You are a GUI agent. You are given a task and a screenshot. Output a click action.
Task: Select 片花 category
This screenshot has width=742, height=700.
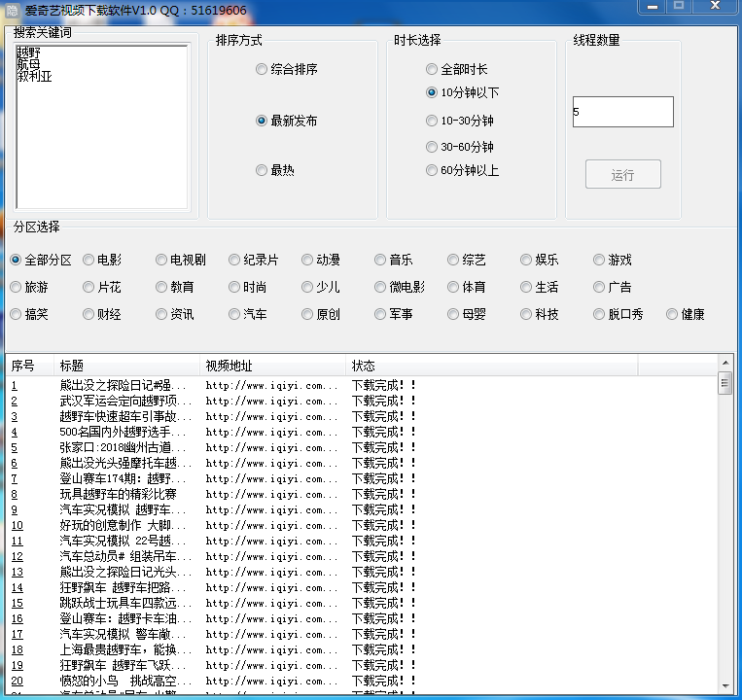tap(102, 287)
